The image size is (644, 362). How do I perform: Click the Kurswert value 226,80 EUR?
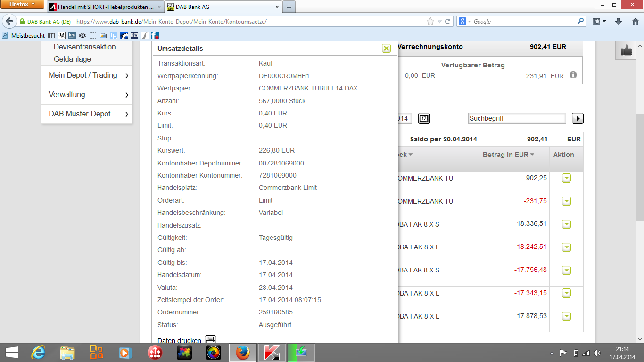coord(277,150)
